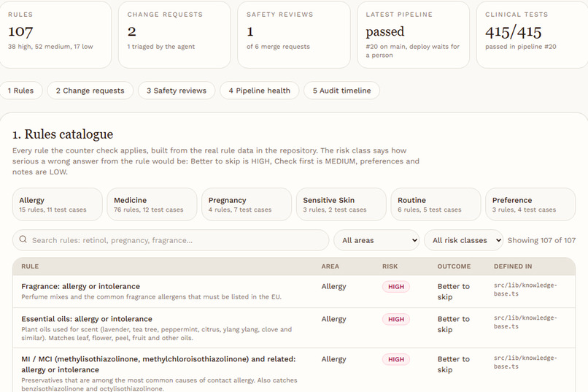Viewport: 588px width, 392px height.
Task: Click 'Better to skip' in Essential oils row
Action: point(453,324)
